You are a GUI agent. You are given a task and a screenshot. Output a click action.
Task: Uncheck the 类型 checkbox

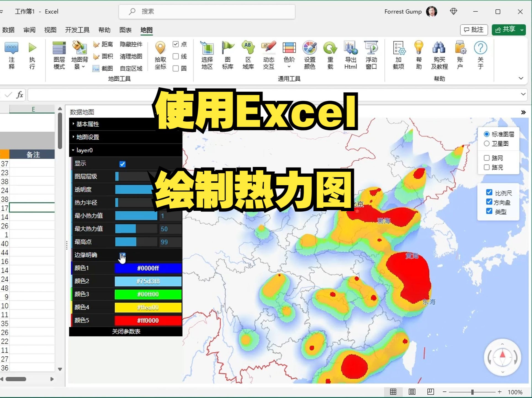pyautogui.click(x=489, y=211)
